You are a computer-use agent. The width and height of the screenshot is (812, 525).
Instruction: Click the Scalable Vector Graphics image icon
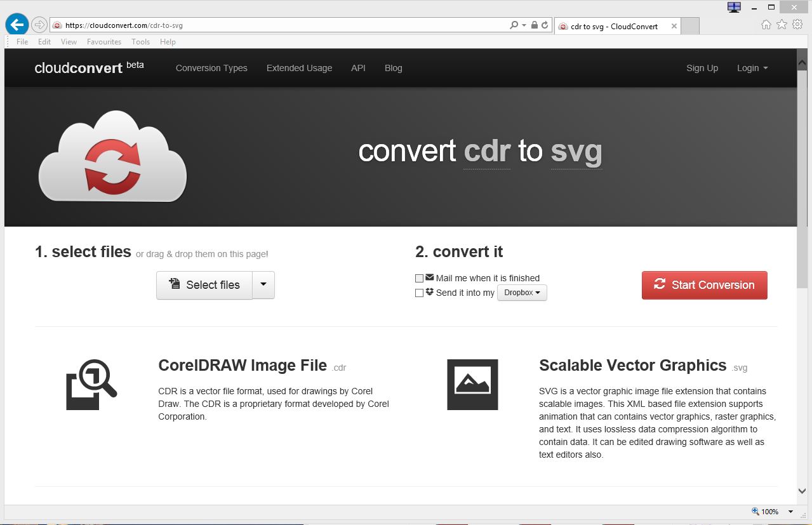coord(472,384)
